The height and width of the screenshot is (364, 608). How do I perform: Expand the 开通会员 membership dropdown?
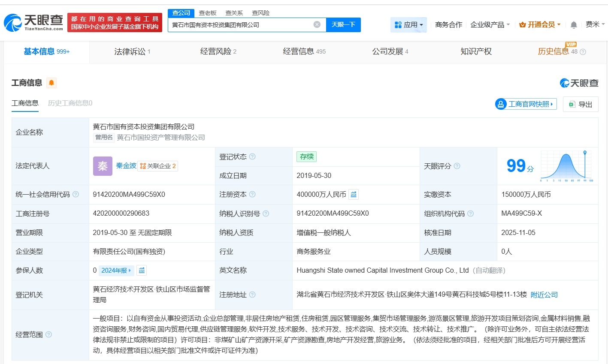540,25
